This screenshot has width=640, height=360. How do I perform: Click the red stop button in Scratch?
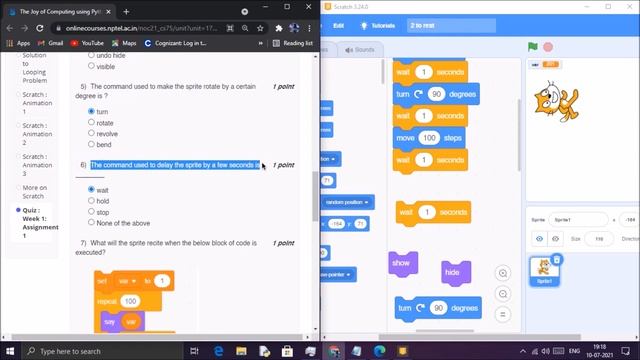(x=548, y=47)
